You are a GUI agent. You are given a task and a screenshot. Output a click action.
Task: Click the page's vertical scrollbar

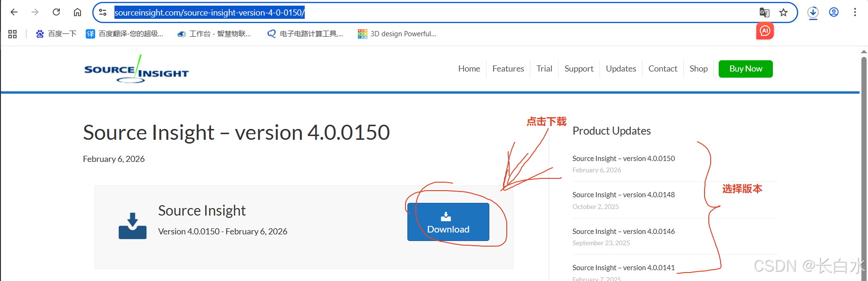(864, 169)
